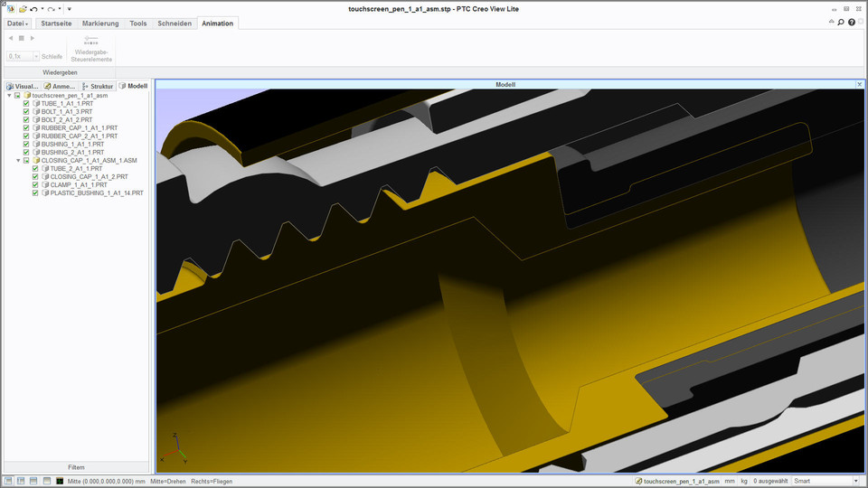
Task: Open the Schneiden ribbon tab
Action: (175, 23)
